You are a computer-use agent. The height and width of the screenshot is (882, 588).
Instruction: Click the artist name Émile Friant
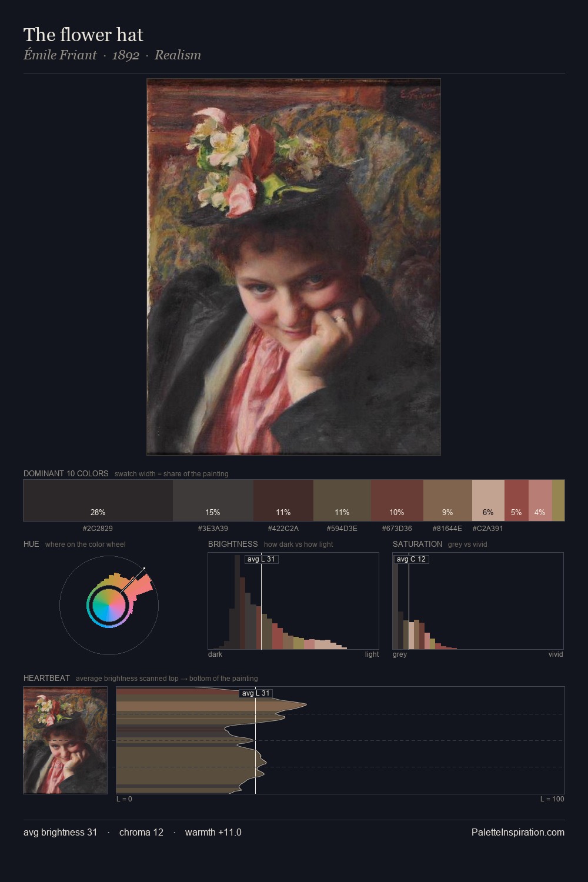[60, 55]
